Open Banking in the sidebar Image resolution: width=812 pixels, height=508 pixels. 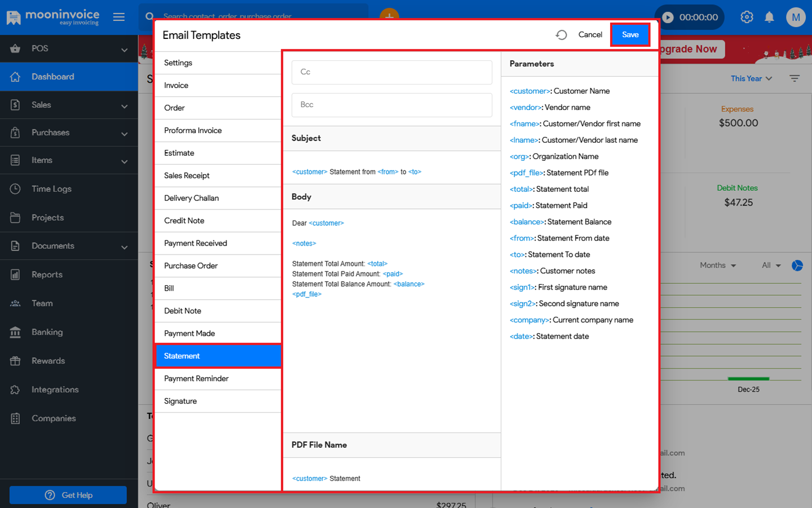coord(47,332)
